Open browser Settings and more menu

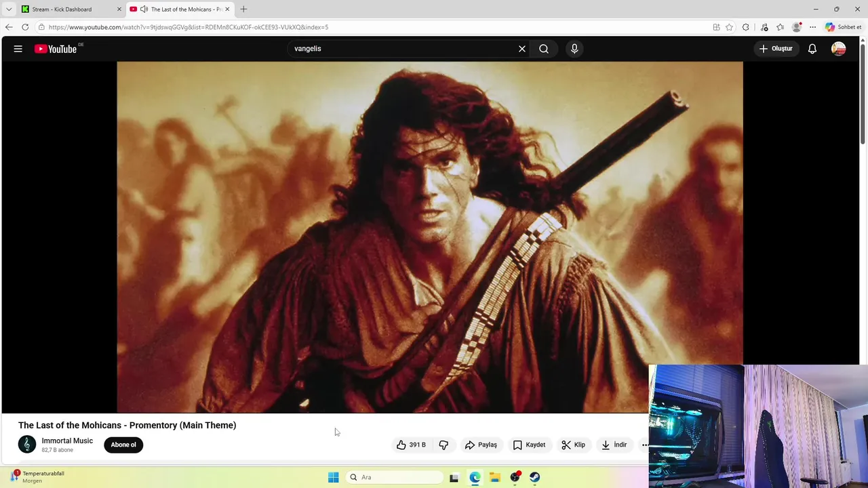(812, 27)
